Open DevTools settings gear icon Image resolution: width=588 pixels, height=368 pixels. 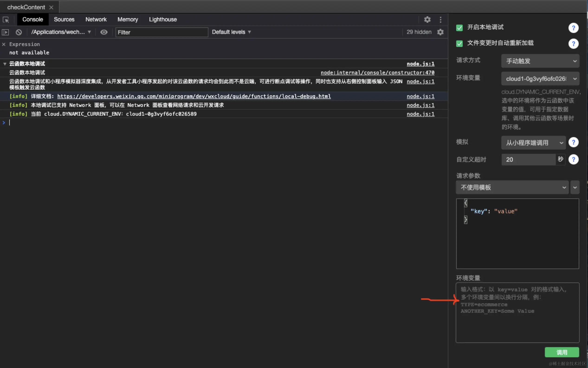(427, 20)
